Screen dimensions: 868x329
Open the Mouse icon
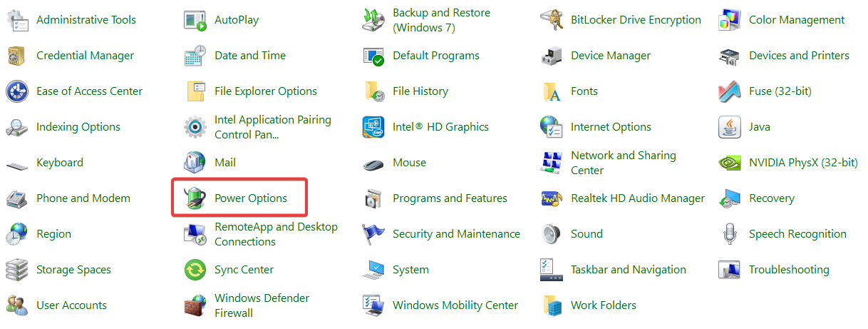[x=373, y=163]
